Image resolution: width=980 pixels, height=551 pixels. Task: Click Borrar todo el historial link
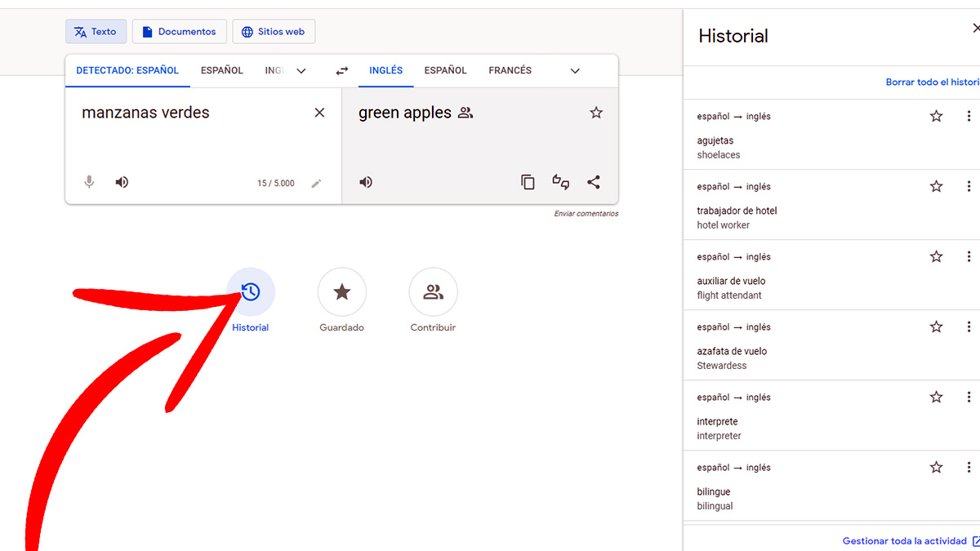(932, 82)
